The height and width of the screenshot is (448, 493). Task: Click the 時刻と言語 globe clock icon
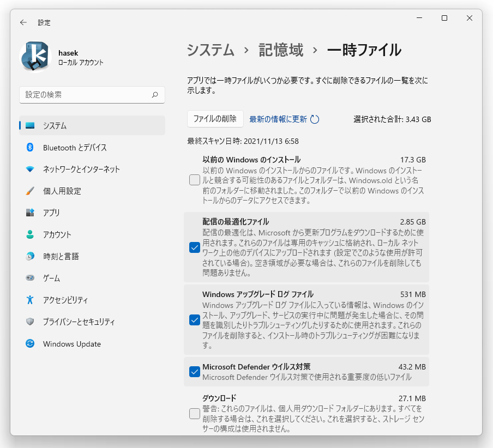click(x=30, y=256)
